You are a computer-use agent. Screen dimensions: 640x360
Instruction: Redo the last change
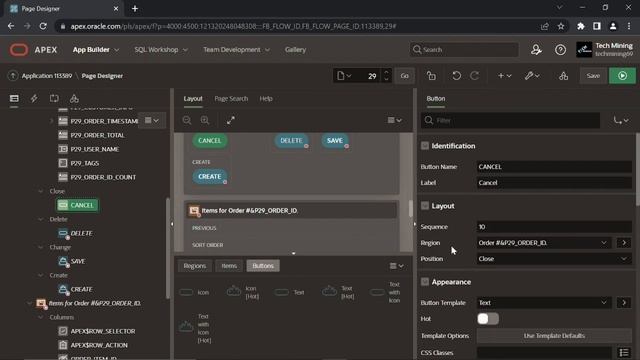tap(474, 76)
